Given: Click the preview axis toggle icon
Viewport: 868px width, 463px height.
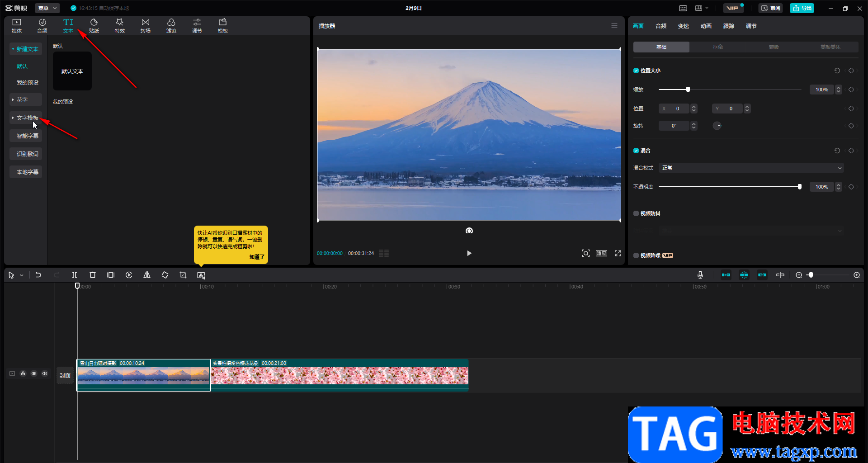Looking at the screenshot, I should pyautogui.click(x=780, y=275).
